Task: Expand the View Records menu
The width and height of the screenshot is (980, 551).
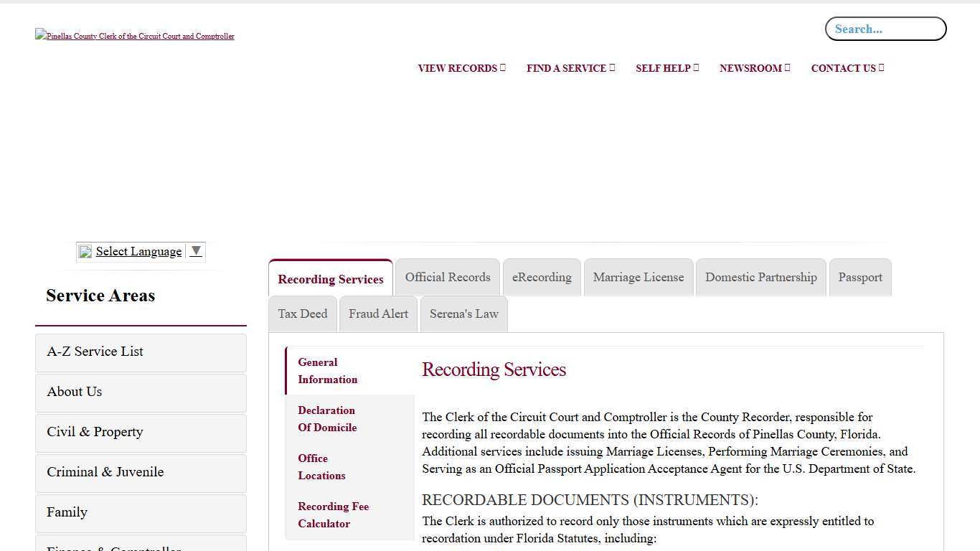Action: [461, 68]
